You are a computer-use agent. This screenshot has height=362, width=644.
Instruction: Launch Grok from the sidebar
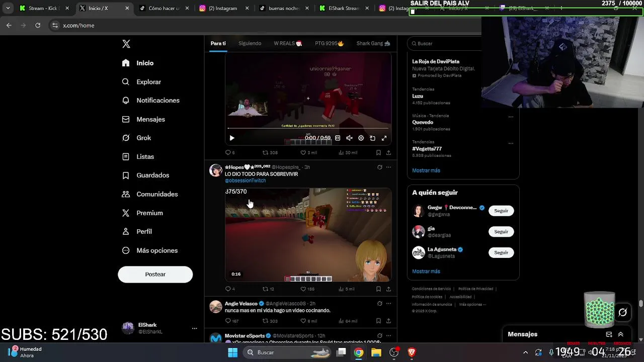[137, 138]
